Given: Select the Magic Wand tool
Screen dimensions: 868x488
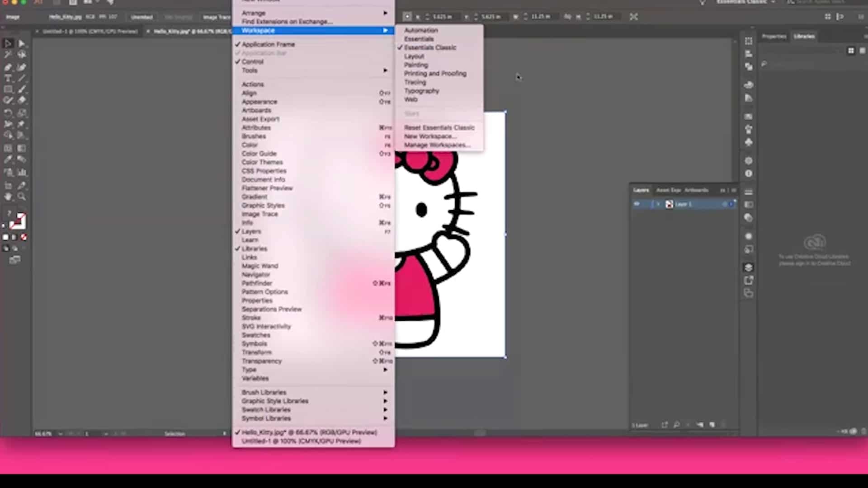Looking at the screenshot, I should click(8, 55).
